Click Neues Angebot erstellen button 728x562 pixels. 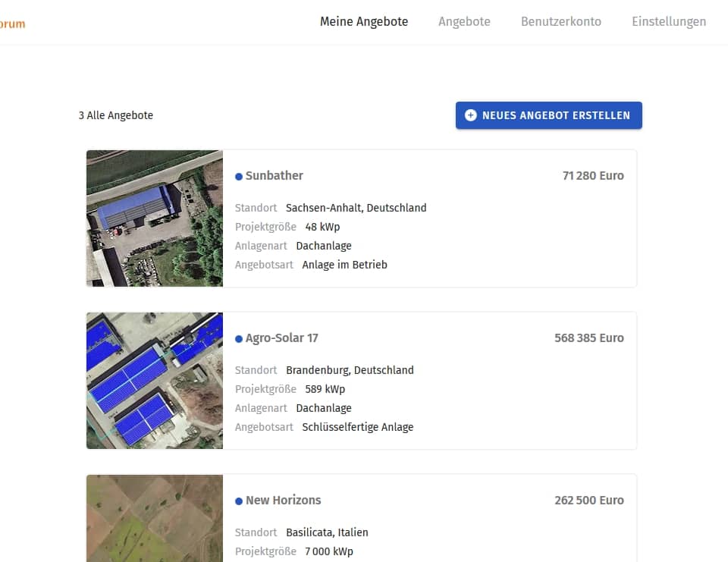click(x=549, y=115)
